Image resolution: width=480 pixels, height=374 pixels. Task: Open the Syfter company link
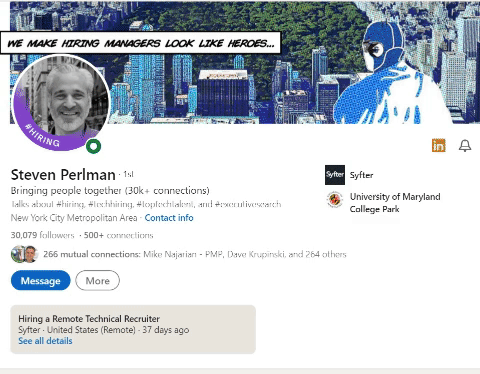tap(361, 175)
